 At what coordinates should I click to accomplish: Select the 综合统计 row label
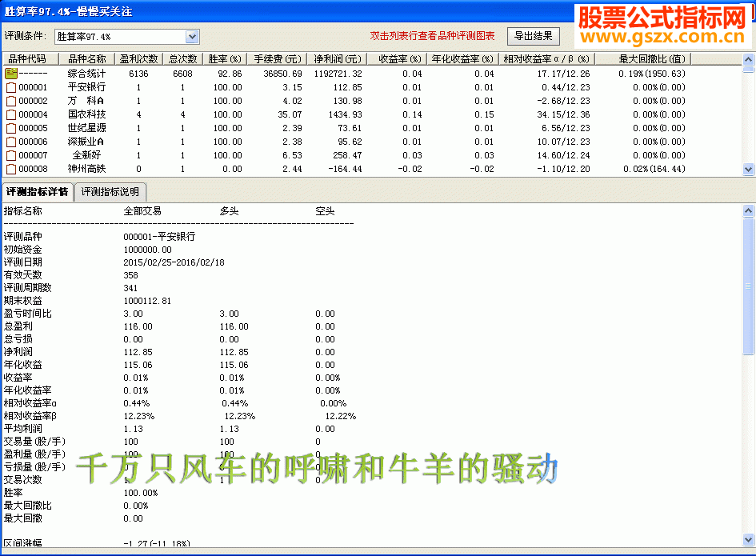point(86,74)
